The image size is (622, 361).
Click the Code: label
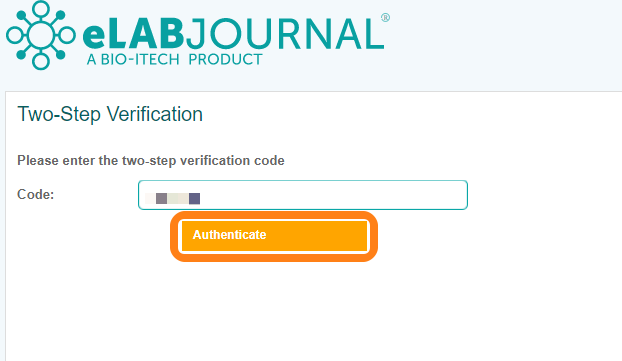[36, 194]
